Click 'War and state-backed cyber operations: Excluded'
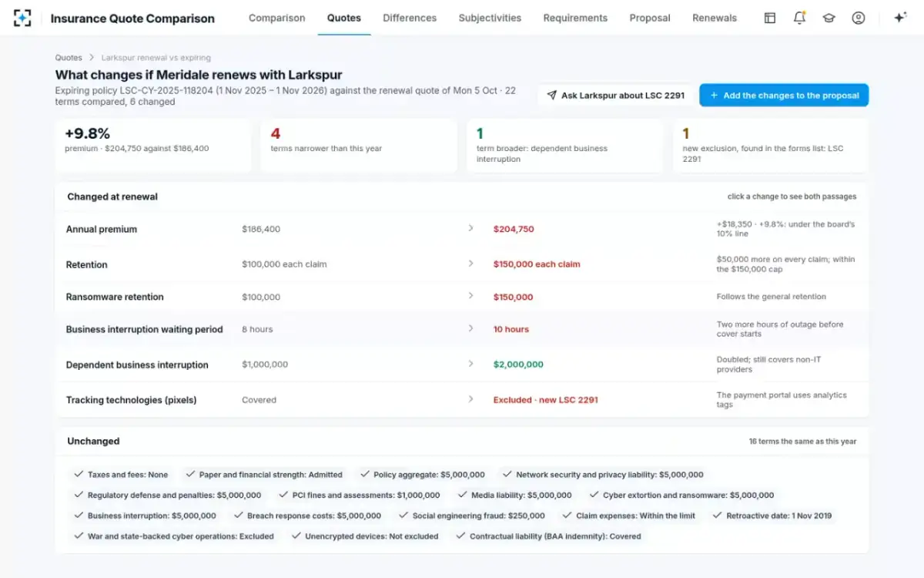Screen dimensions: 924x578 pyautogui.click(x=174, y=536)
